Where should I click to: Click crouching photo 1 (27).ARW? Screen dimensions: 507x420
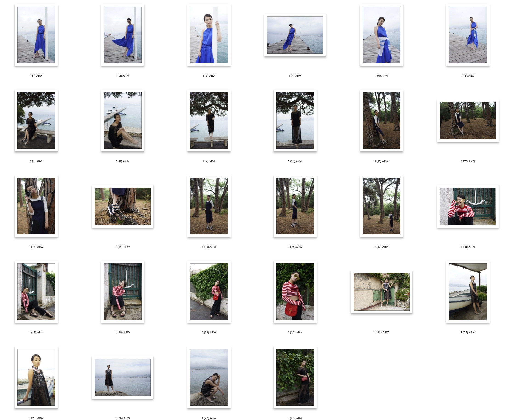pos(209,377)
